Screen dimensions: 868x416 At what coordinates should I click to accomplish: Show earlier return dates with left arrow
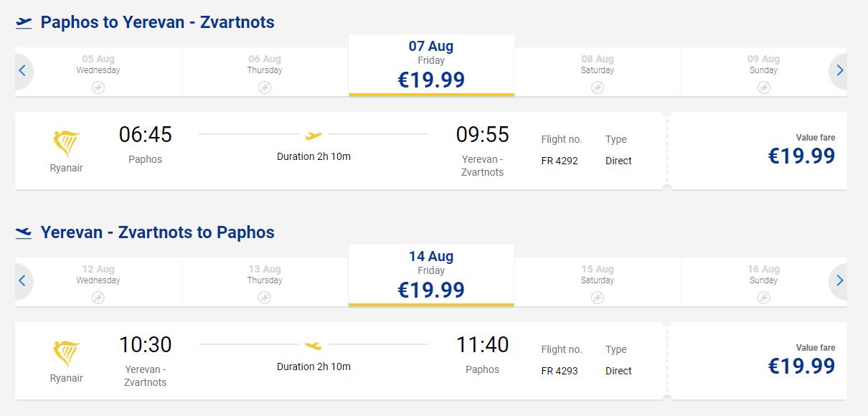[x=22, y=281]
